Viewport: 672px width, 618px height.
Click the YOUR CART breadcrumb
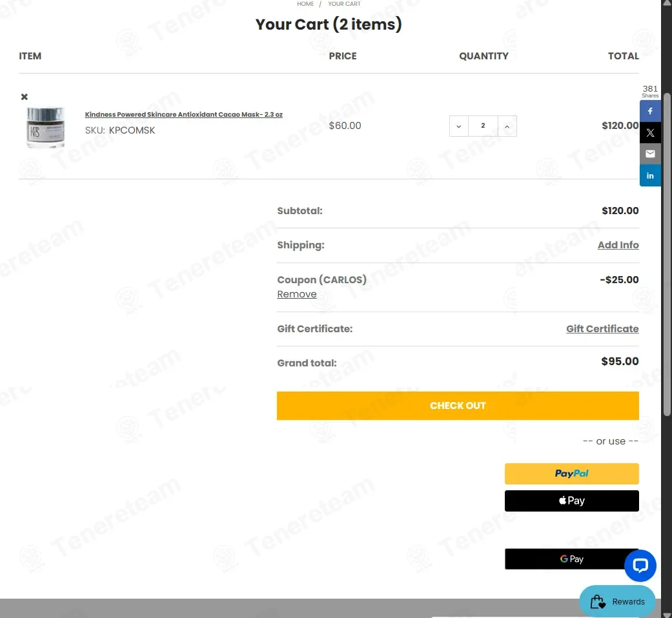point(344,4)
